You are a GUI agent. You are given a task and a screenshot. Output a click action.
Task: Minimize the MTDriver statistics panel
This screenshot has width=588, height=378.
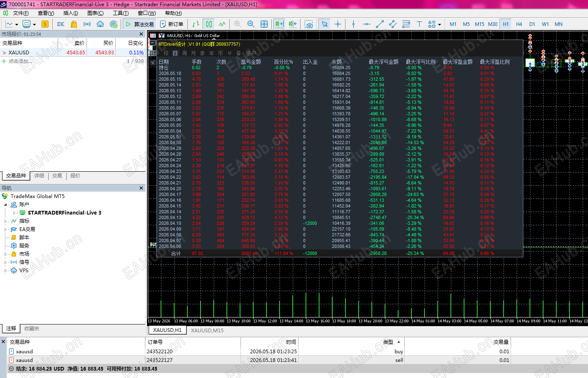pyautogui.click(x=153, y=43)
